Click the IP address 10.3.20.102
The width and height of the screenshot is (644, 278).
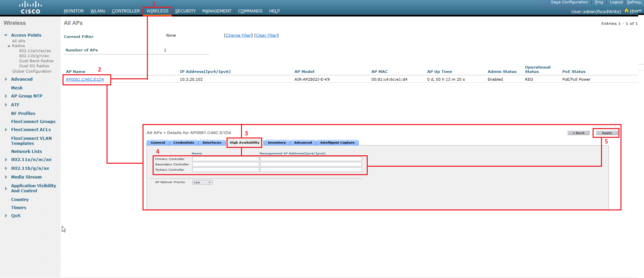[x=191, y=79]
